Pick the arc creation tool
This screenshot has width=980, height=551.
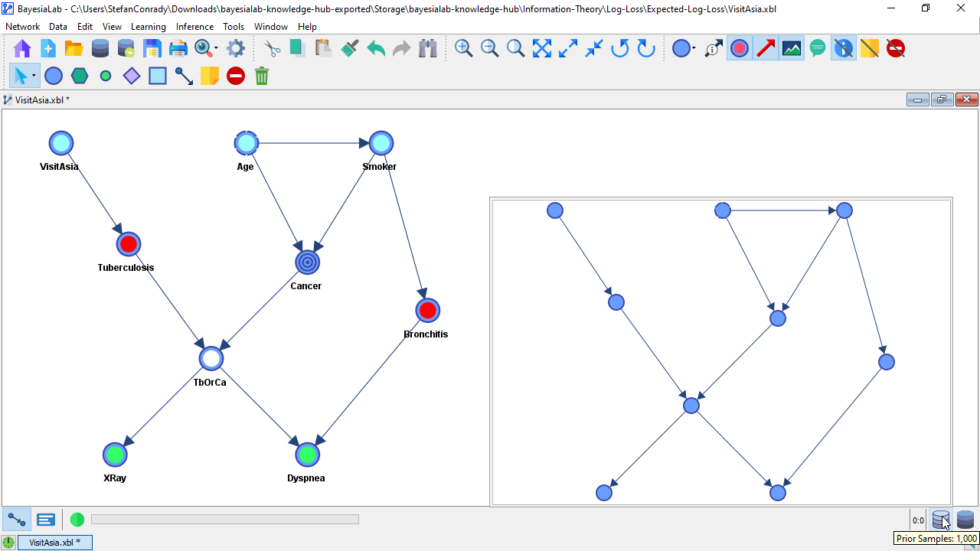[184, 76]
